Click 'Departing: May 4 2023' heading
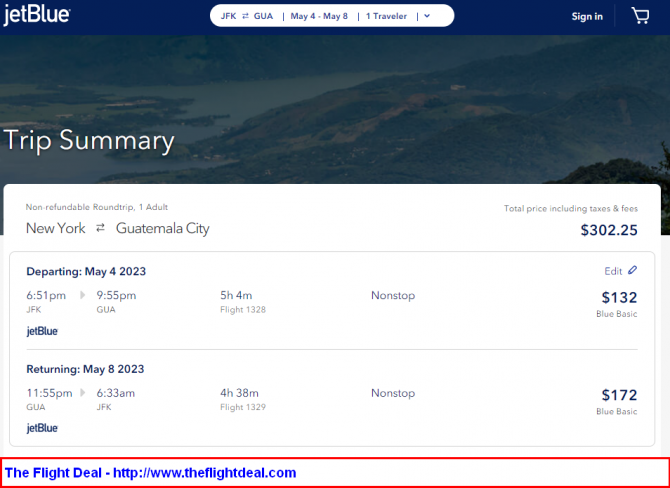Screen dimensions: 670x488 (86, 271)
